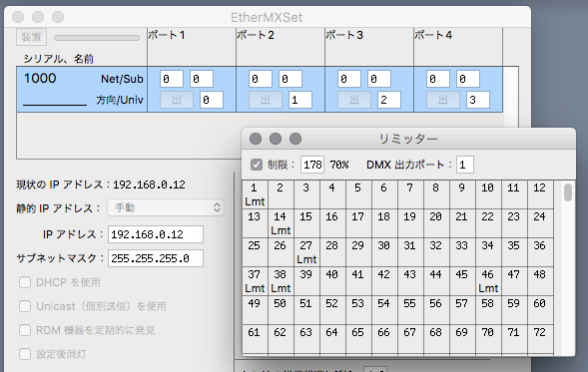The height and width of the screenshot is (372, 588).
Task: Select channel 42 cell in limiter grid
Action: coord(384,281)
